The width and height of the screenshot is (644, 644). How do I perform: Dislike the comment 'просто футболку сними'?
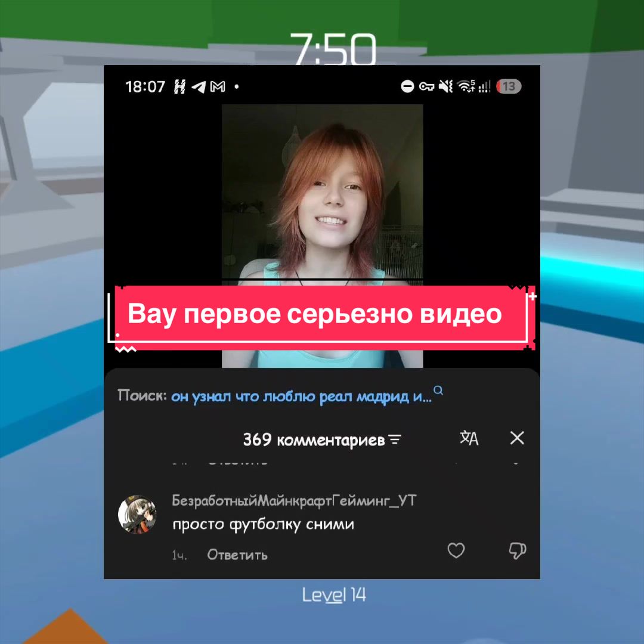tap(517, 551)
